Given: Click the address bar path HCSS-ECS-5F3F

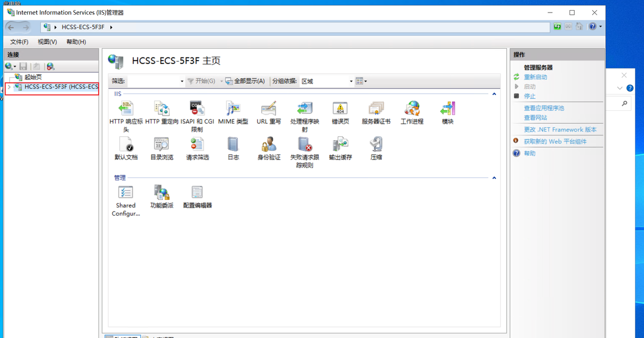Looking at the screenshot, I should (x=83, y=27).
